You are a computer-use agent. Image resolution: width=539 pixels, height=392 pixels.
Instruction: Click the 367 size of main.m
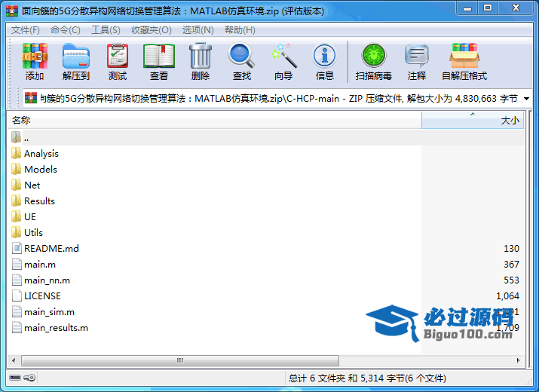[x=512, y=264]
